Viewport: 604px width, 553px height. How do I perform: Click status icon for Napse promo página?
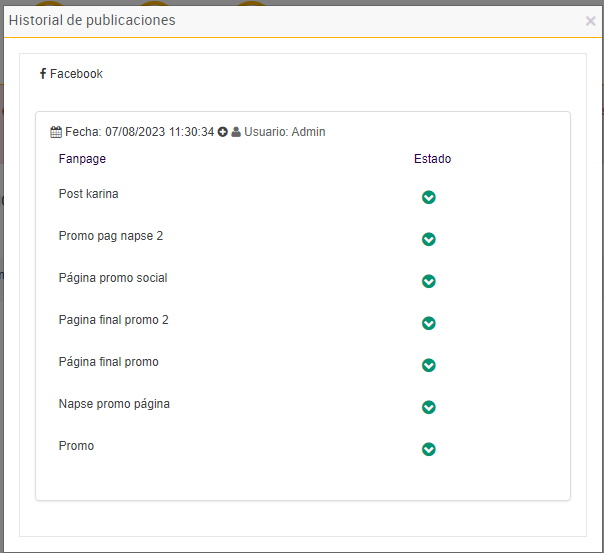[x=429, y=407]
